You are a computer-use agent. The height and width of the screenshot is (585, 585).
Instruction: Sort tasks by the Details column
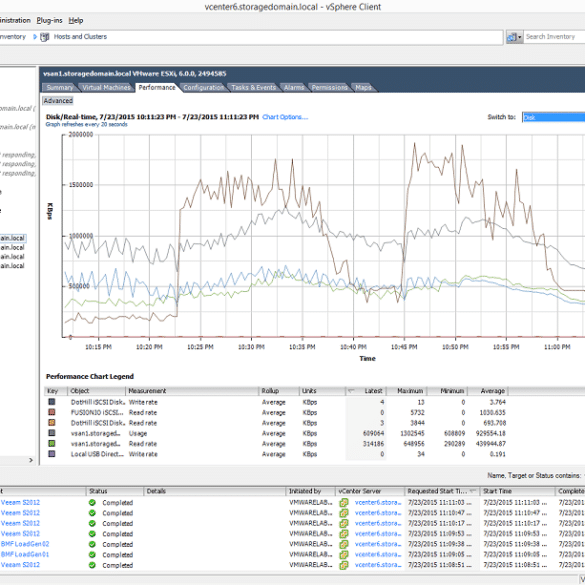pos(215,491)
